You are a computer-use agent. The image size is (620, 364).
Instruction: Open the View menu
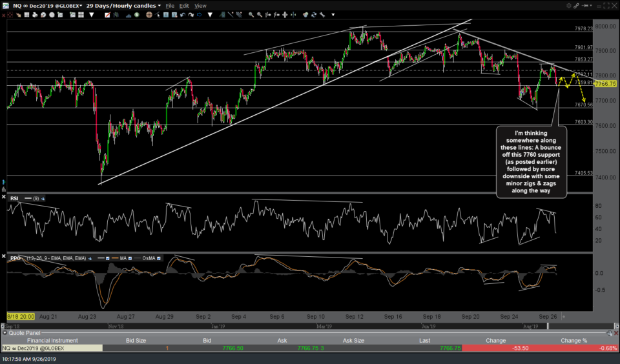click(x=200, y=6)
